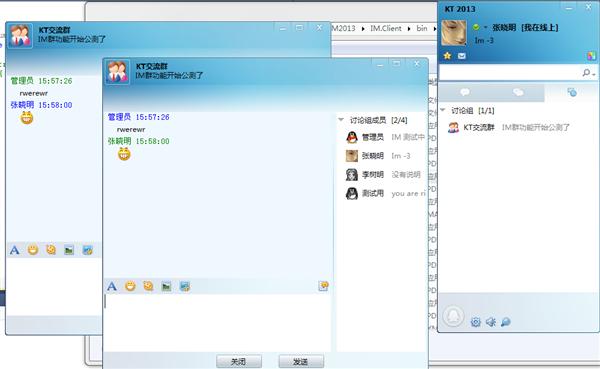Click the mail envelope icon under avatar

tap(462, 56)
